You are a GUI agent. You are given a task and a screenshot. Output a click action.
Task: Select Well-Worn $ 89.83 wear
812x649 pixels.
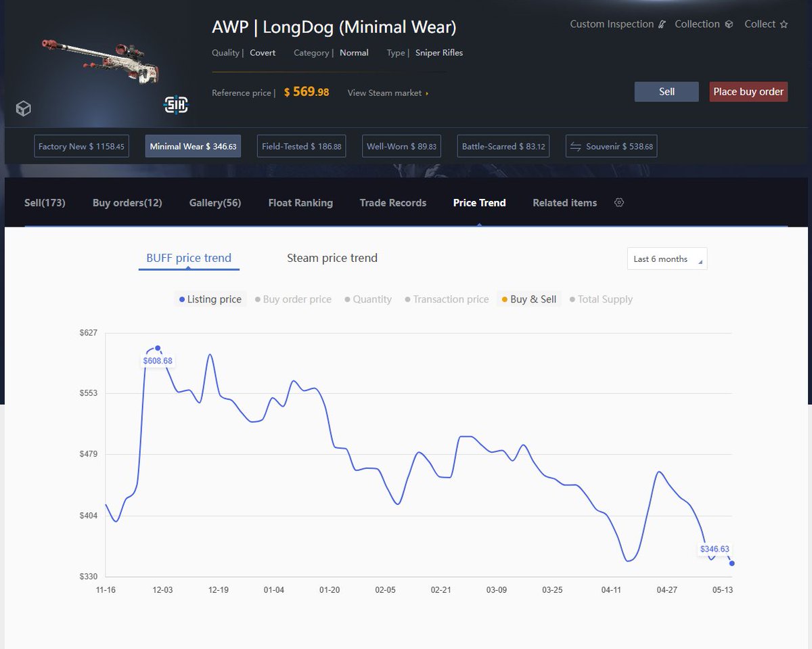click(401, 146)
